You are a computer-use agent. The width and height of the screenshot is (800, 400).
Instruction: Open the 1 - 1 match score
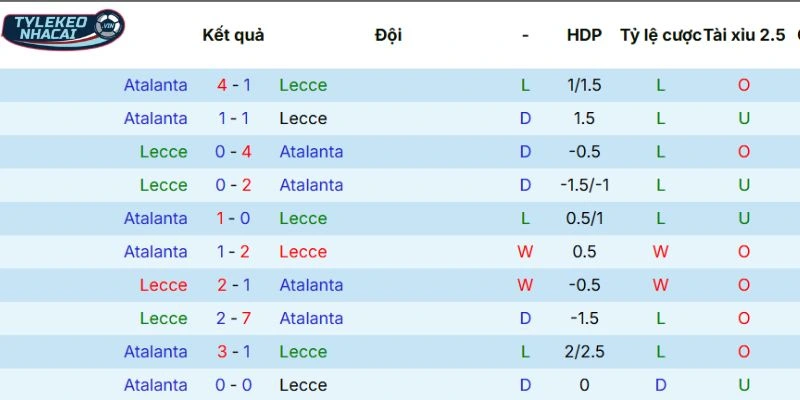pyautogui.click(x=233, y=118)
